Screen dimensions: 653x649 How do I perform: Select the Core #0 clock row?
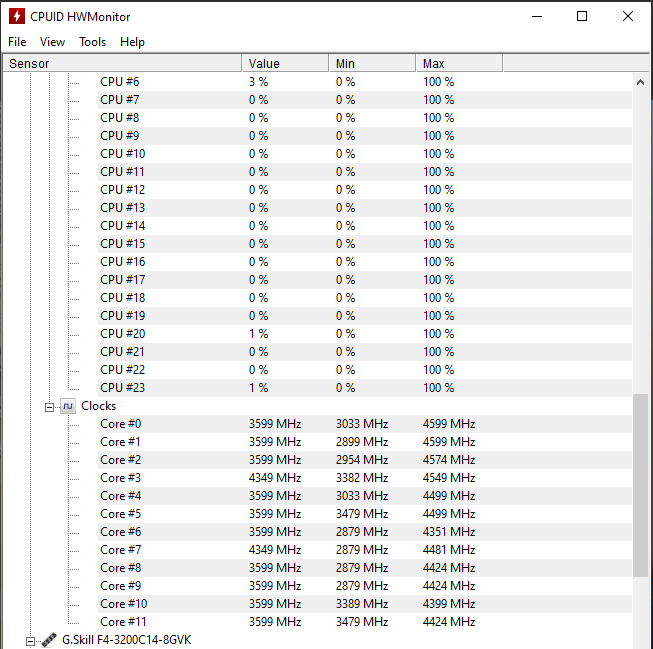(x=365, y=424)
